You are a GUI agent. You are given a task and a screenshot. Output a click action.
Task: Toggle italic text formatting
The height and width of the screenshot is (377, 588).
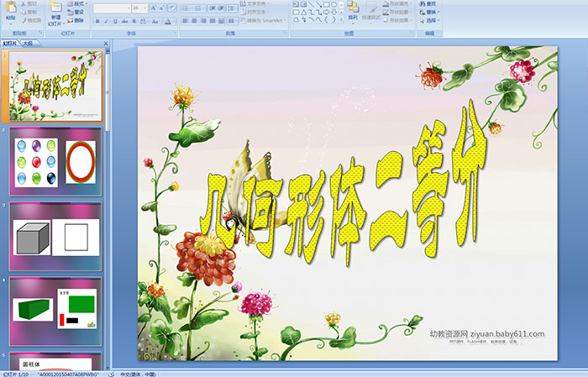click(x=106, y=20)
